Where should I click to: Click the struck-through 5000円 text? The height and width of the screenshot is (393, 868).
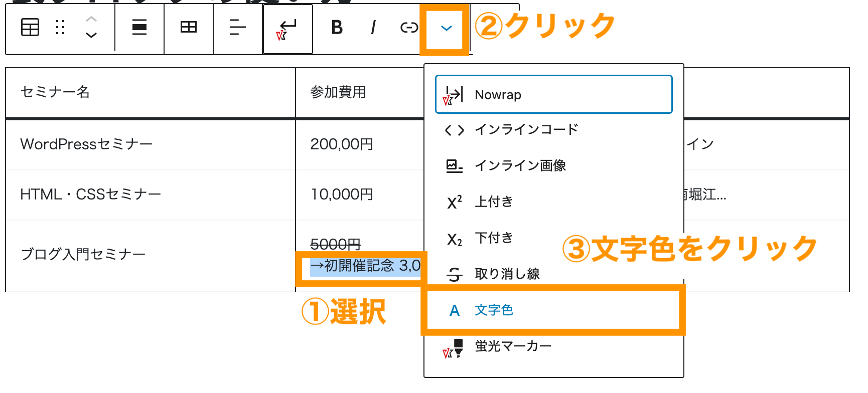coord(336,245)
